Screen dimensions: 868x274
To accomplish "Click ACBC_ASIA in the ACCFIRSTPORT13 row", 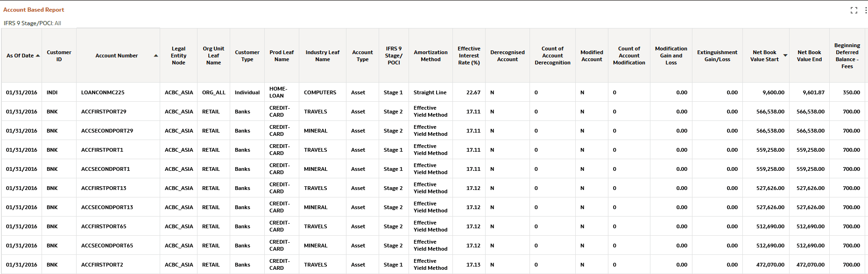I will coord(179,188).
